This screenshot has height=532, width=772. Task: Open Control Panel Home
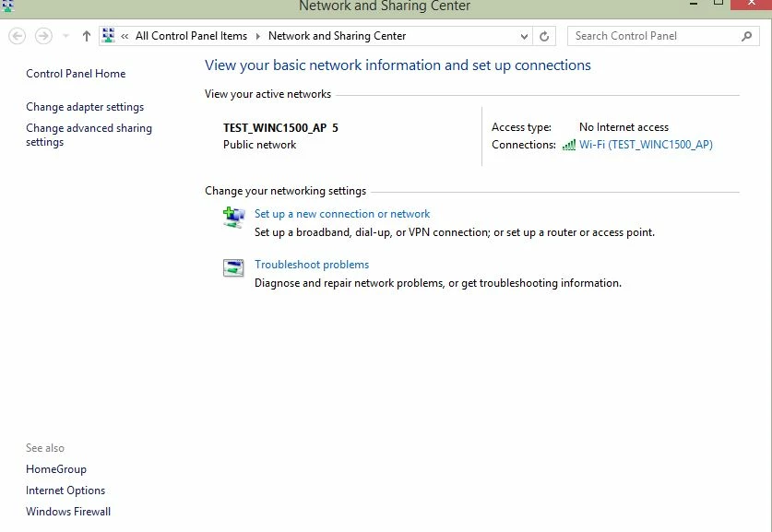click(76, 74)
